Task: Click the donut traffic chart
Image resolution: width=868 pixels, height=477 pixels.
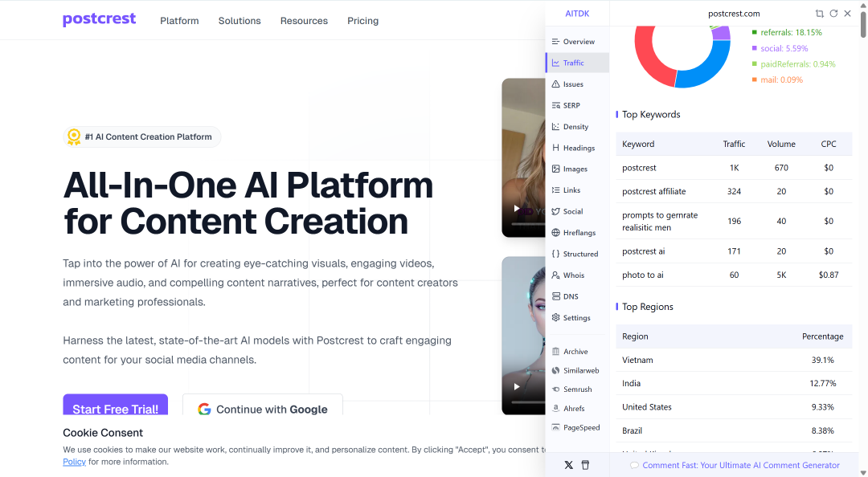Action: [x=682, y=55]
